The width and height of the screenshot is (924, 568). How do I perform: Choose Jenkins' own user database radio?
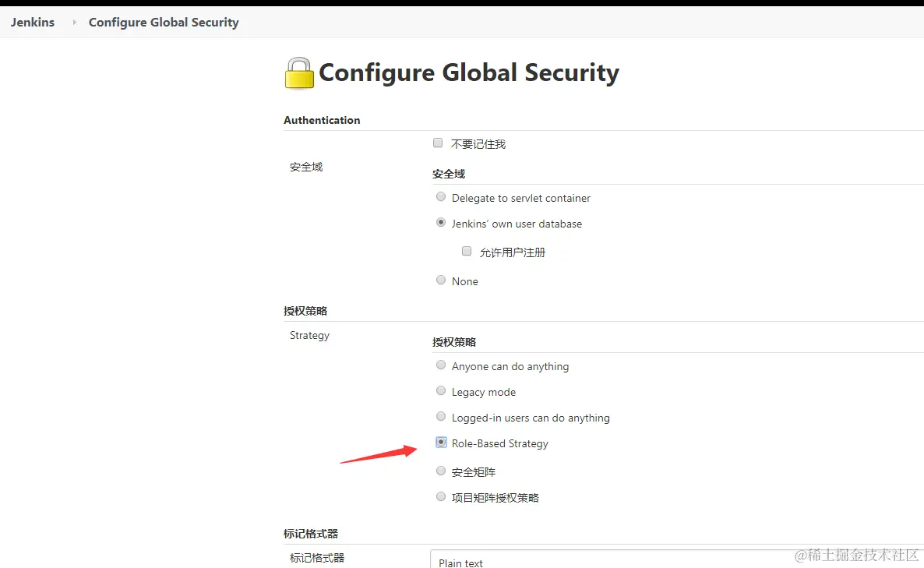click(x=441, y=223)
